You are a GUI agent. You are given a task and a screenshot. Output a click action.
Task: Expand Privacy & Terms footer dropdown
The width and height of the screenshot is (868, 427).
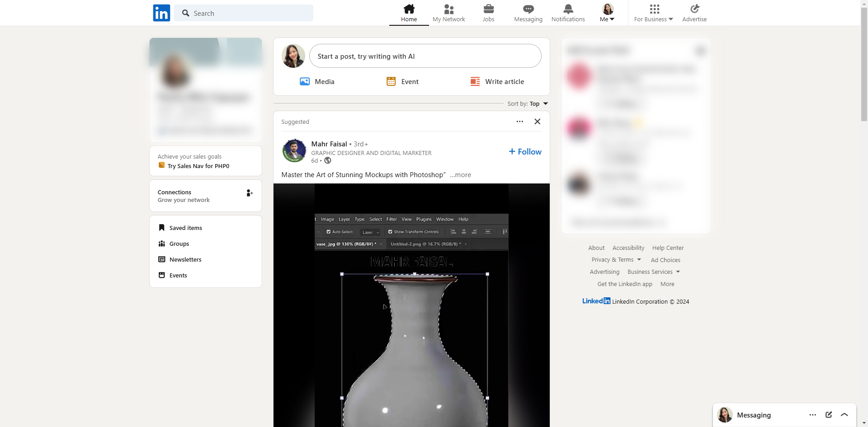pyautogui.click(x=616, y=260)
